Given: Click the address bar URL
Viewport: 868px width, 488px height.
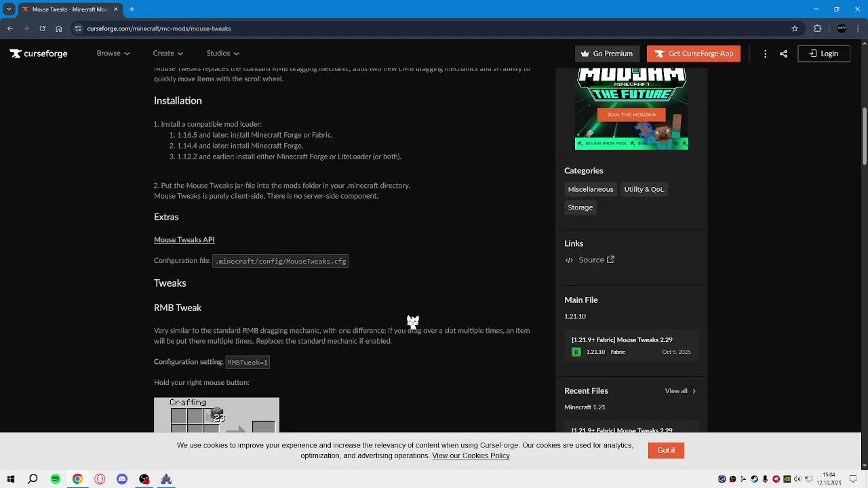Looking at the screenshot, I should click(159, 28).
